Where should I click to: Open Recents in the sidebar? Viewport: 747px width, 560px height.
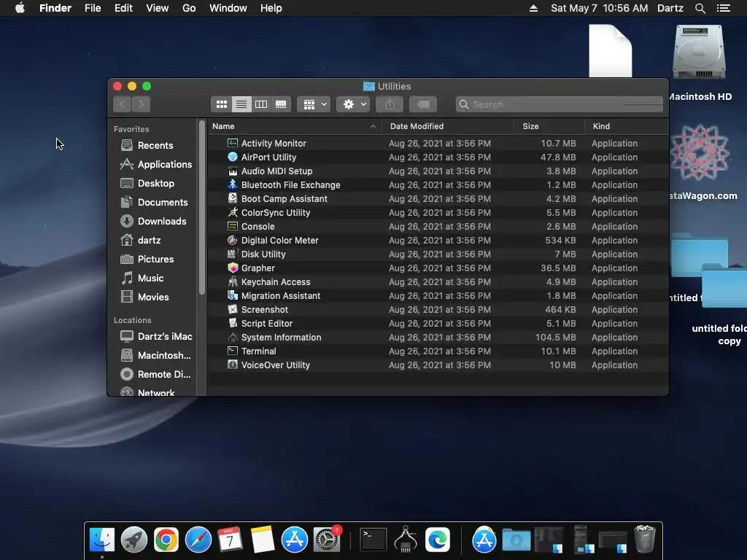coord(155,145)
